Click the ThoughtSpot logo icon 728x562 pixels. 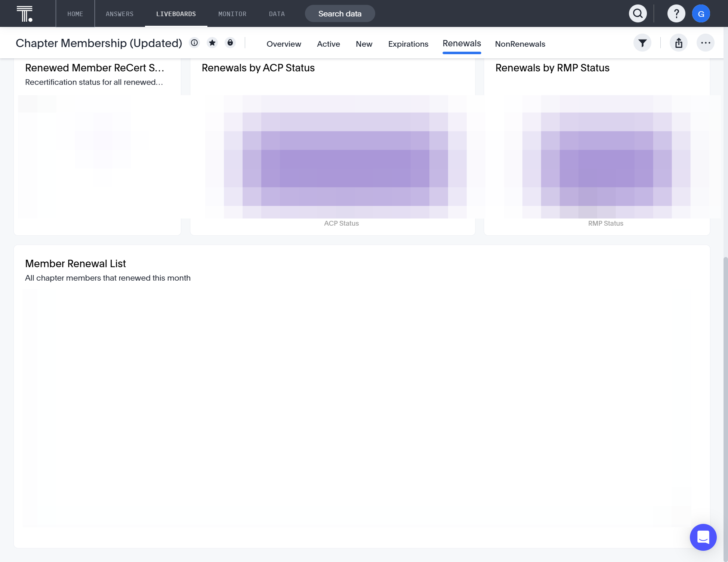pyautogui.click(x=25, y=14)
